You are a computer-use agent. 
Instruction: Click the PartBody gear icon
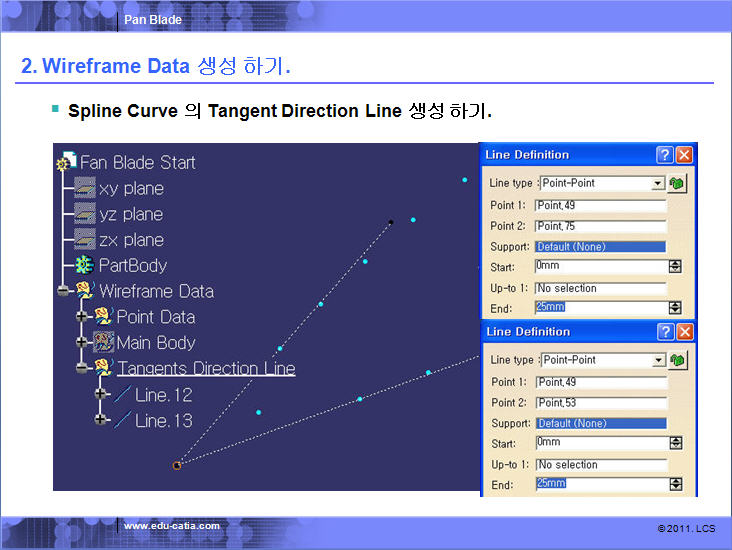point(85,266)
